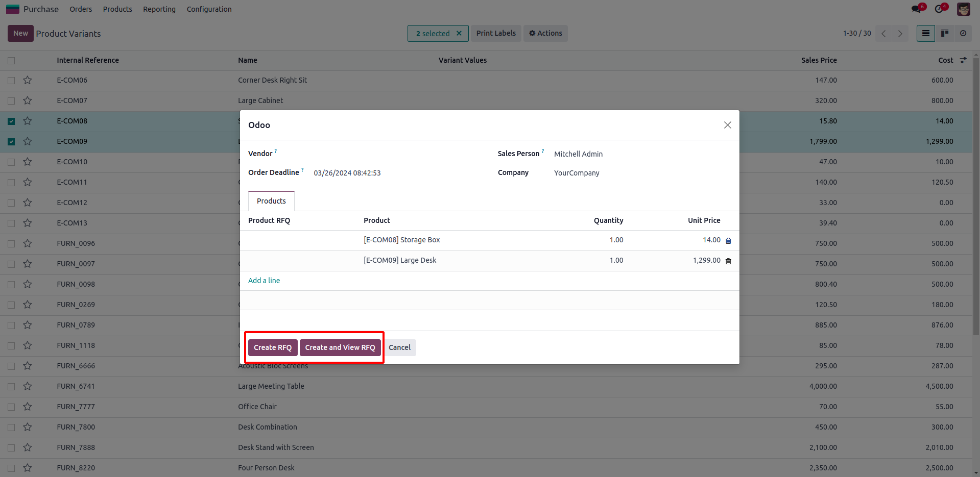980x477 pixels.
Task: Open the messages conversation icon
Action: pos(916,9)
